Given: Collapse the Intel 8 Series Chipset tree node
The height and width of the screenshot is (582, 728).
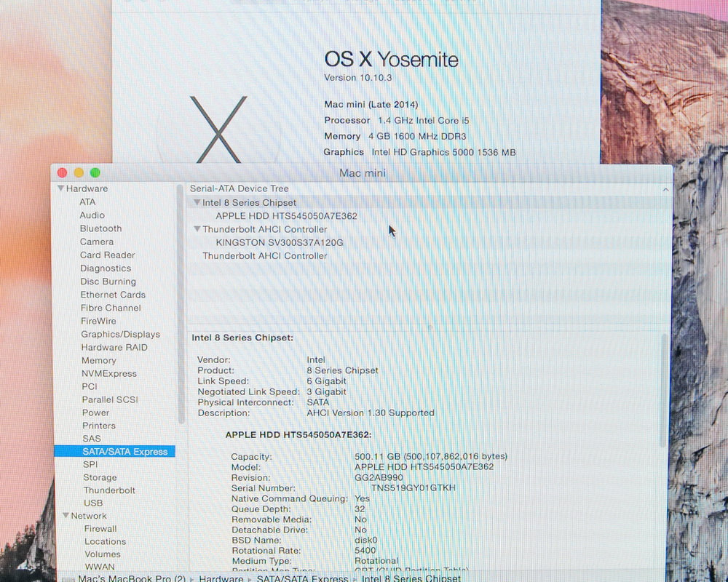Looking at the screenshot, I should pos(197,202).
